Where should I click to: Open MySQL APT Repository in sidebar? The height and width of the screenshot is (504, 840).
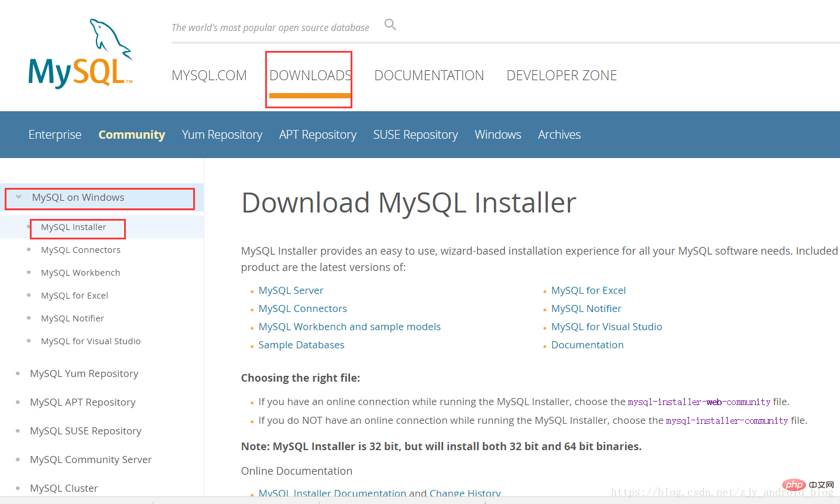(x=83, y=402)
